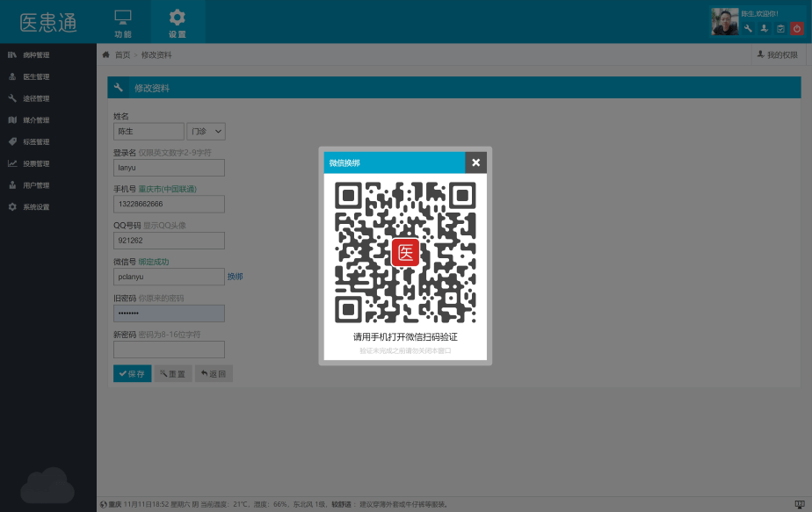Click the tag icon next to 标签管理

[x=12, y=141]
